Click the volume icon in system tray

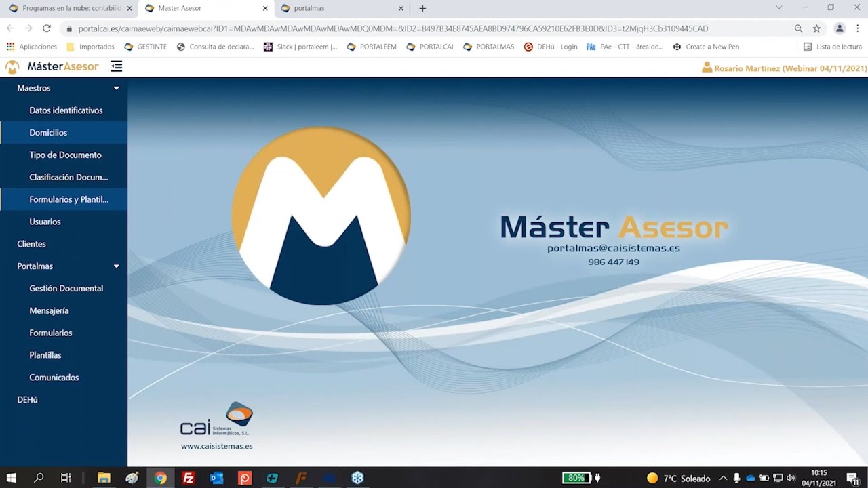(791, 479)
